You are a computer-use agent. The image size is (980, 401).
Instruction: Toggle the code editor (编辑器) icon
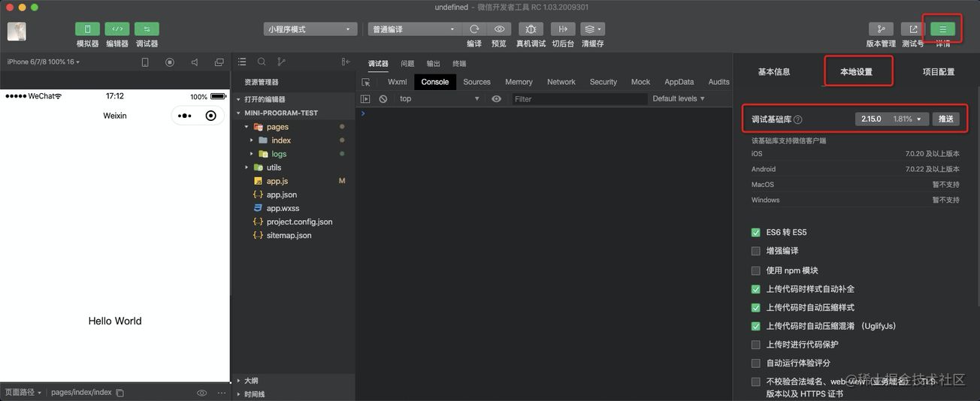pos(116,29)
